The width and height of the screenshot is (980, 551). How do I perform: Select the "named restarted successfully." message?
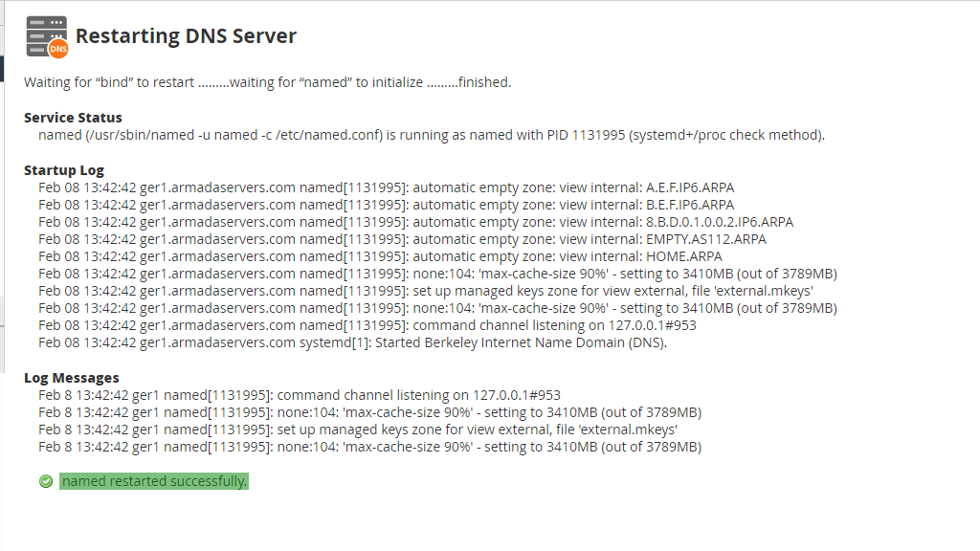[154, 481]
